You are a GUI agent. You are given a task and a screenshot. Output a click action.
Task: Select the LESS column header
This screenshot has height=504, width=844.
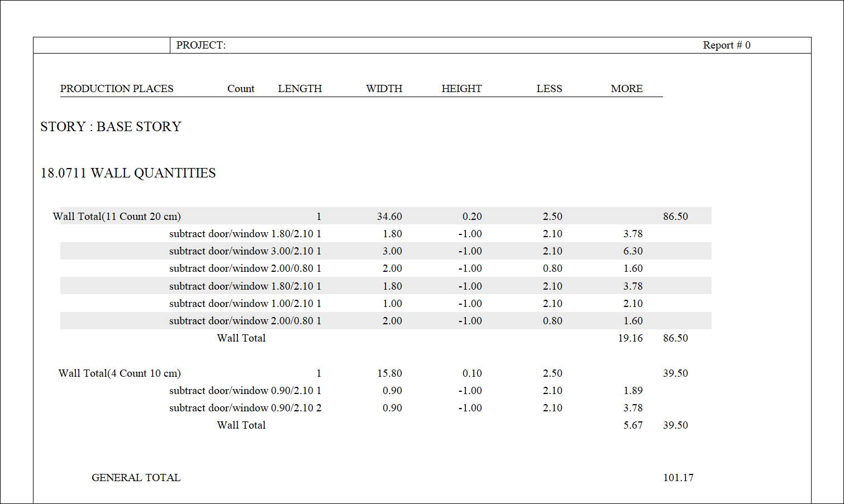[550, 89]
